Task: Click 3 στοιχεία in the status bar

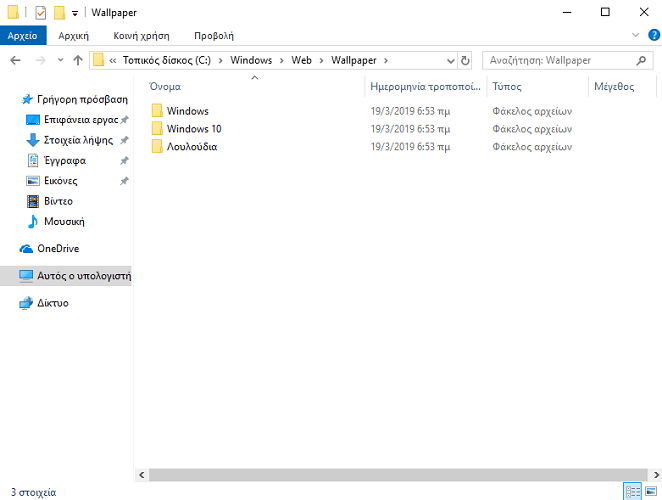Action: pos(33,492)
